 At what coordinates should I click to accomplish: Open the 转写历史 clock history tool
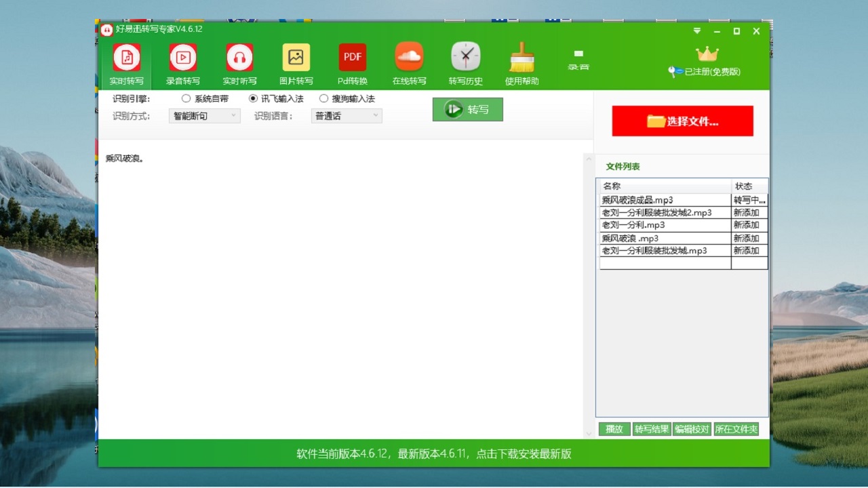tap(466, 65)
